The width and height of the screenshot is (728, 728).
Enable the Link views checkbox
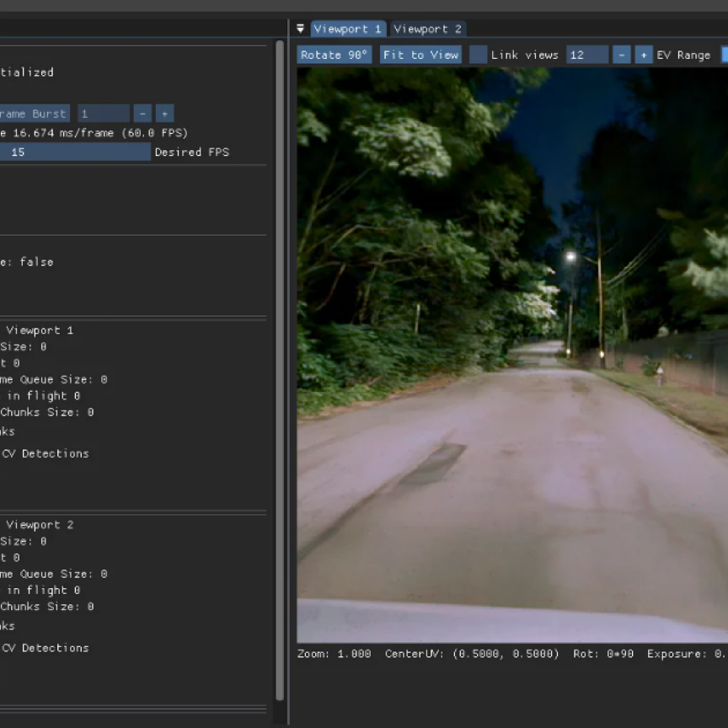(476, 54)
